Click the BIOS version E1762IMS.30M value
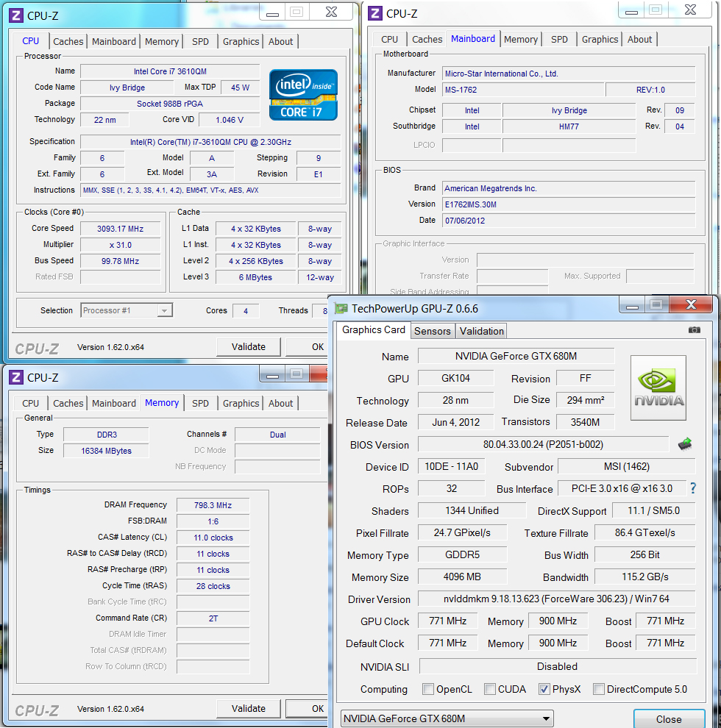The height and width of the screenshot is (728, 721). [569, 204]
